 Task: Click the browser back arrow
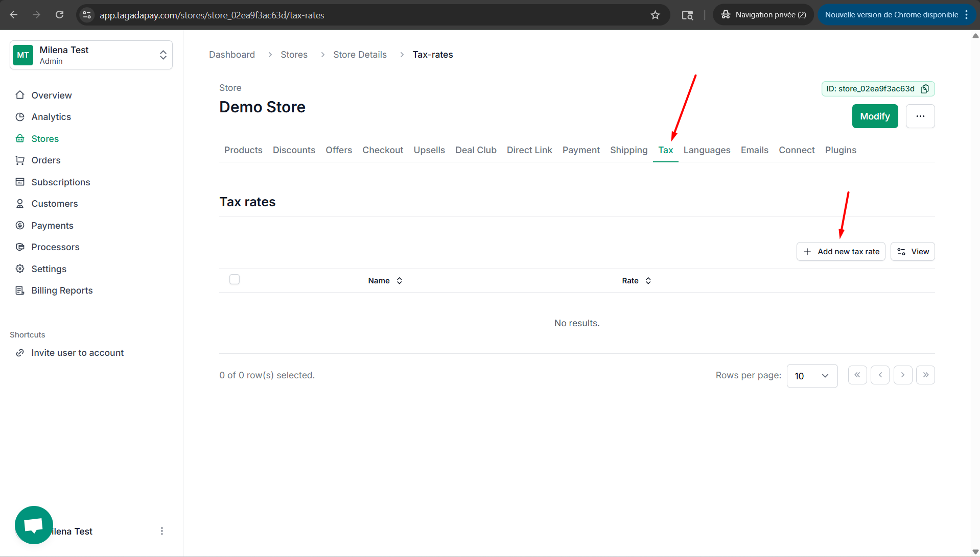pos(14,15)
